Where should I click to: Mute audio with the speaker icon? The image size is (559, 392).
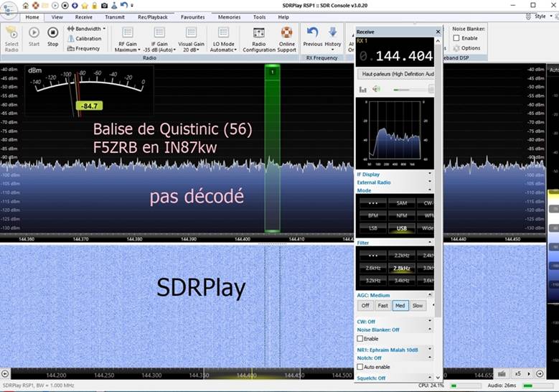(376, 89)
